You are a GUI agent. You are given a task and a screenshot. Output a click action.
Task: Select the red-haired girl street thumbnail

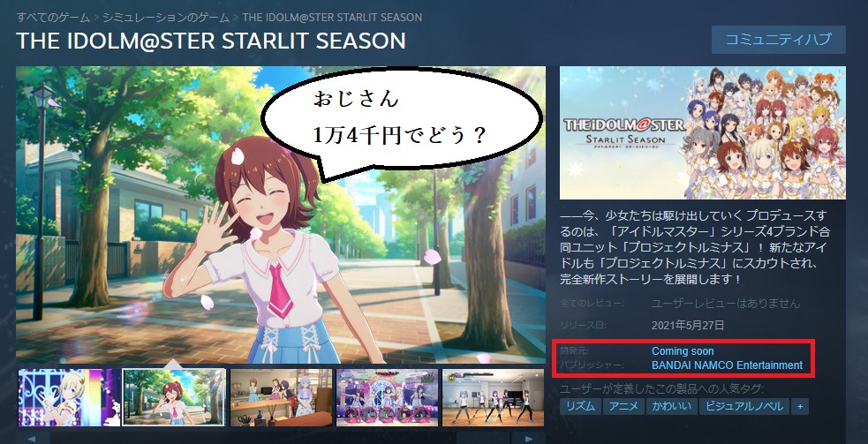pos(173,397)
